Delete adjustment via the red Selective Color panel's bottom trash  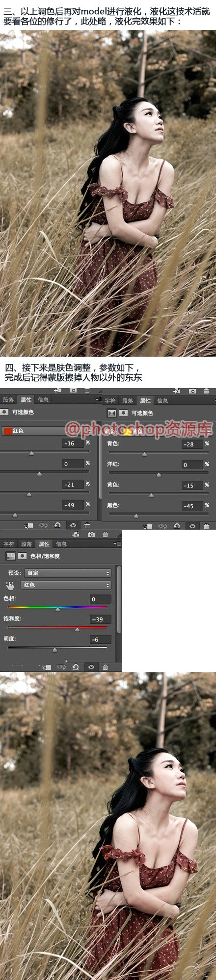[87, 525]
